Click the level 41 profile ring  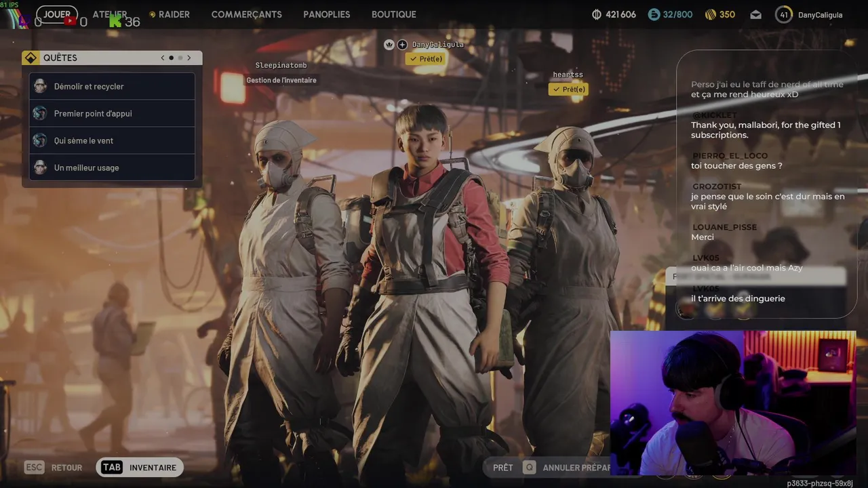point(784,14)
